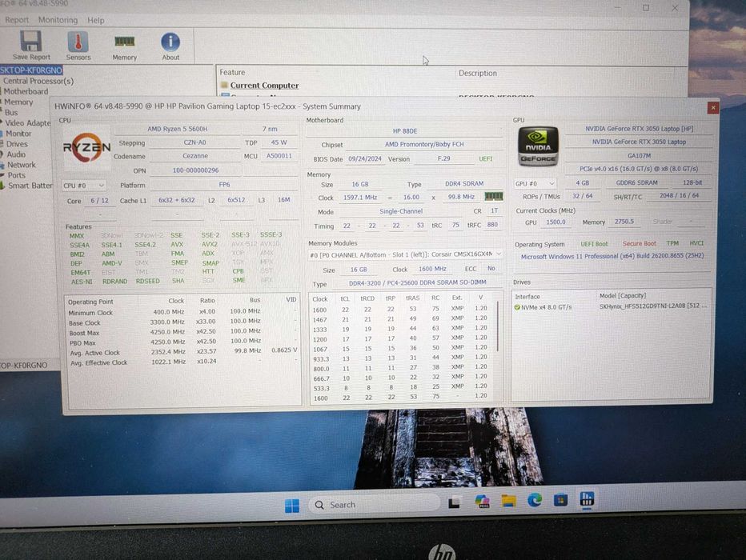The height and width of the screenshot is (560, 746).
Task: Select Drives in device tree
Action: 17,144
